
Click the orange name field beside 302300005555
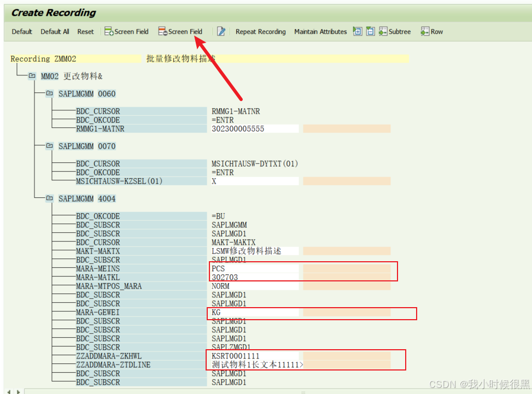(347, 129)
